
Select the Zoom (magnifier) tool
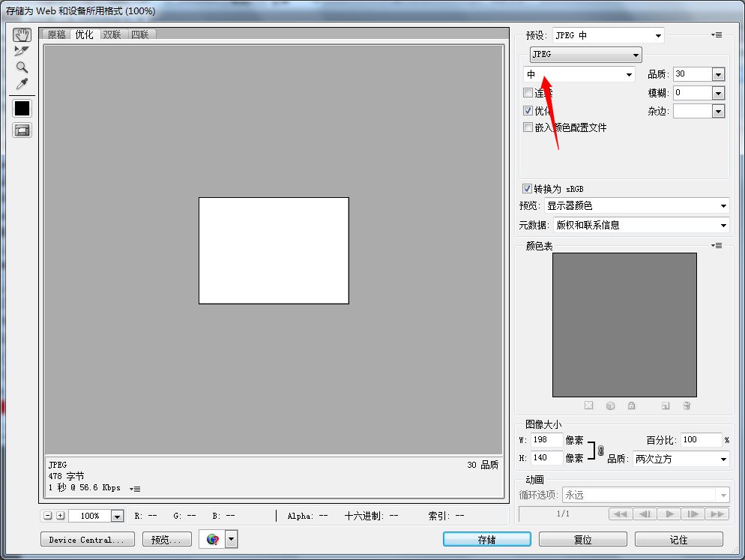pos(22,67)
